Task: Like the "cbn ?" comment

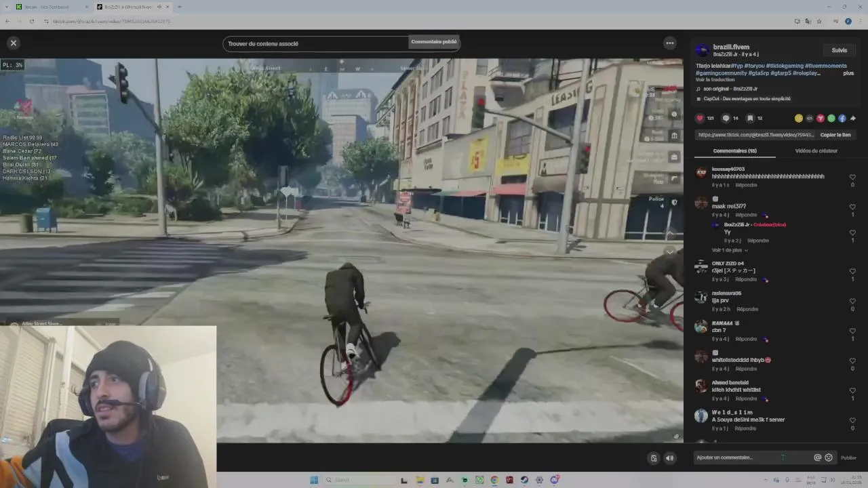Action: (852, 331)
